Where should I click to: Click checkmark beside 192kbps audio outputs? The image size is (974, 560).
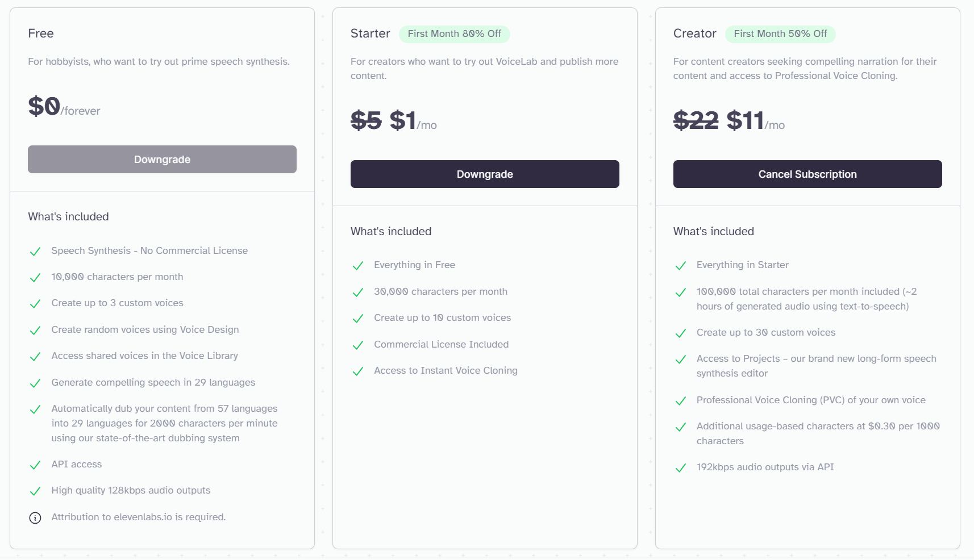point(681,468)
